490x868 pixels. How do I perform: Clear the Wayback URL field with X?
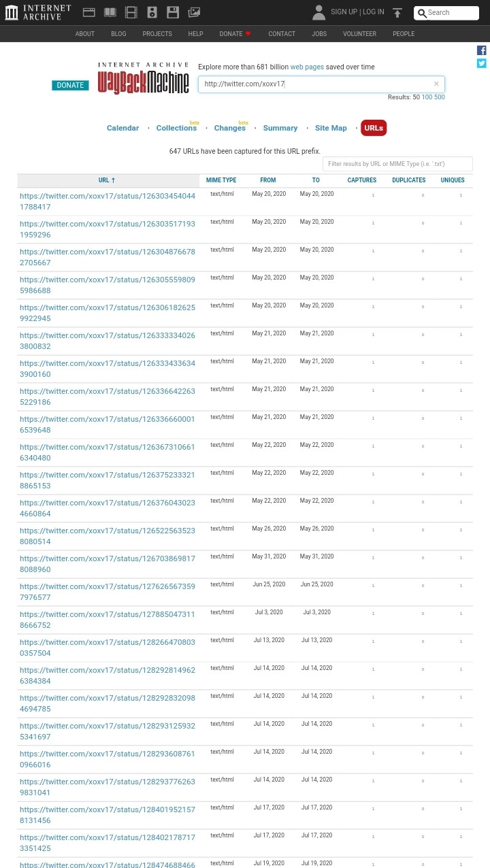436,84
